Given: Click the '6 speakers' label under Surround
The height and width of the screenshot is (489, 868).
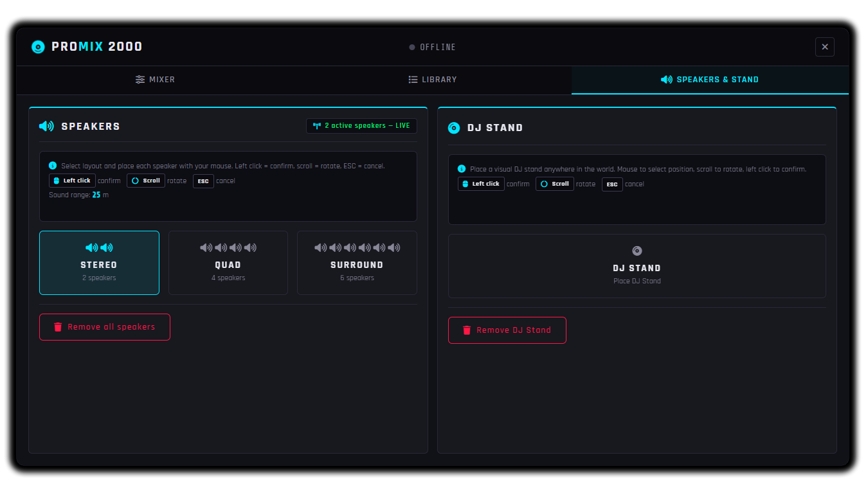Looking at the screenshot, I should click(357, 278).
